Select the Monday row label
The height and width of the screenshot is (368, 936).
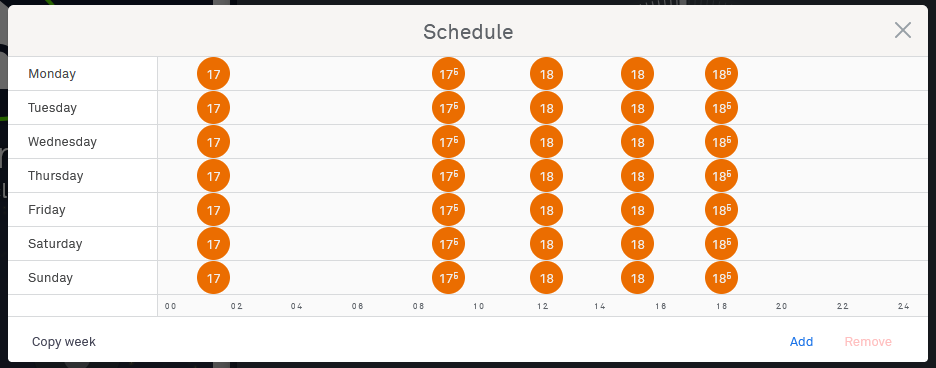click(x=52, y=74)
